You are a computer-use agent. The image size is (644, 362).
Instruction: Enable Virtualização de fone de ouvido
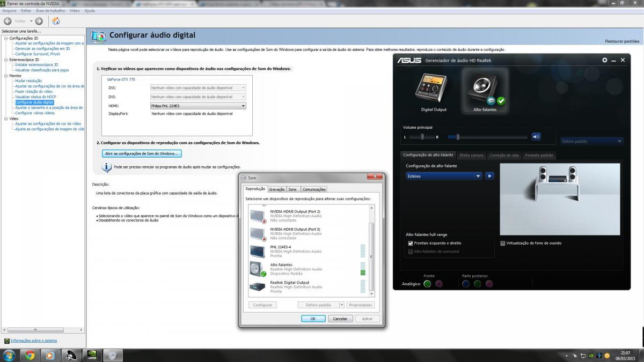[503, 243]
